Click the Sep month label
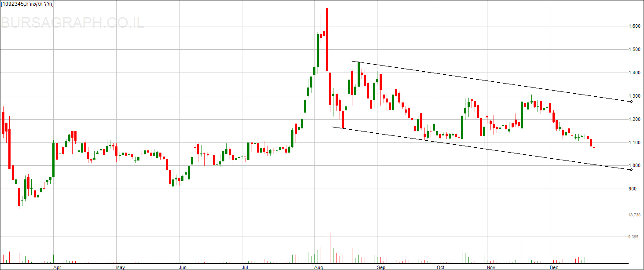 (x=381, y=267)
